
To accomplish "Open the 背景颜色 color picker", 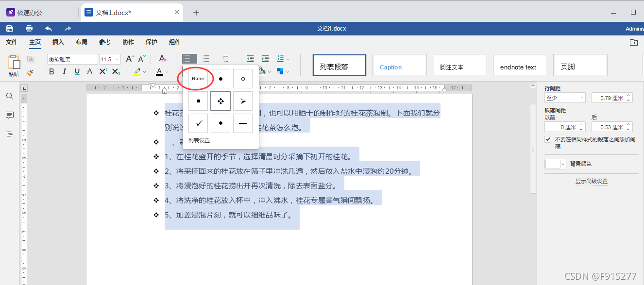I will [556, 164].
